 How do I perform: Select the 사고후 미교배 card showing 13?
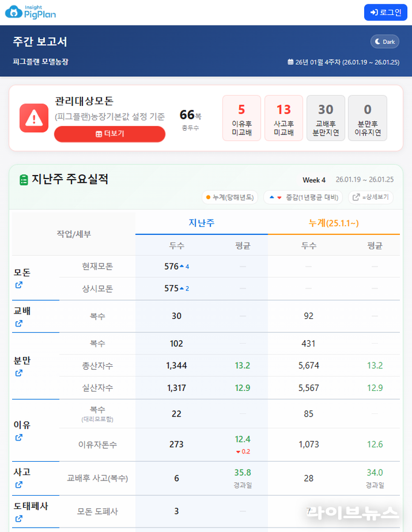284,118
